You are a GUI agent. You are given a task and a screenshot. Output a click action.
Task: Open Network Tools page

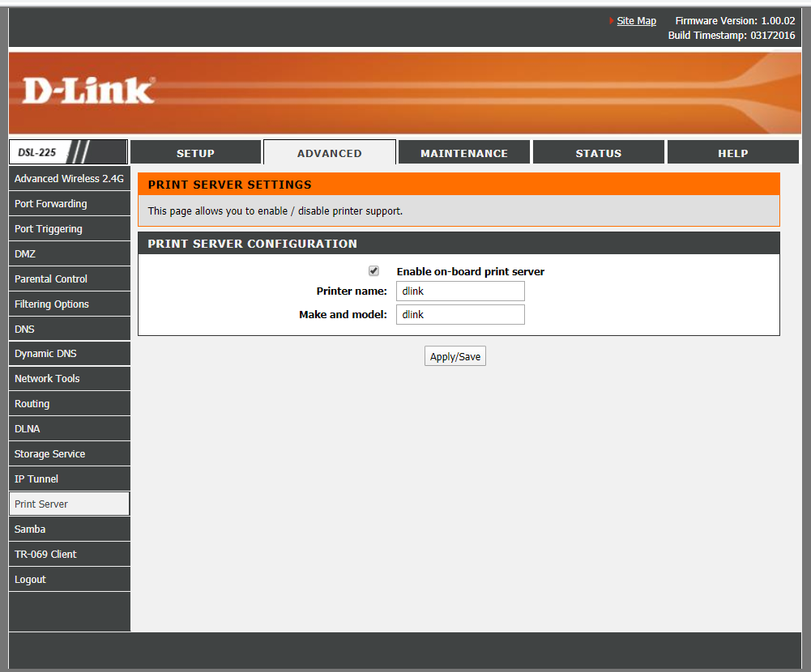click(x=70, y=378)
